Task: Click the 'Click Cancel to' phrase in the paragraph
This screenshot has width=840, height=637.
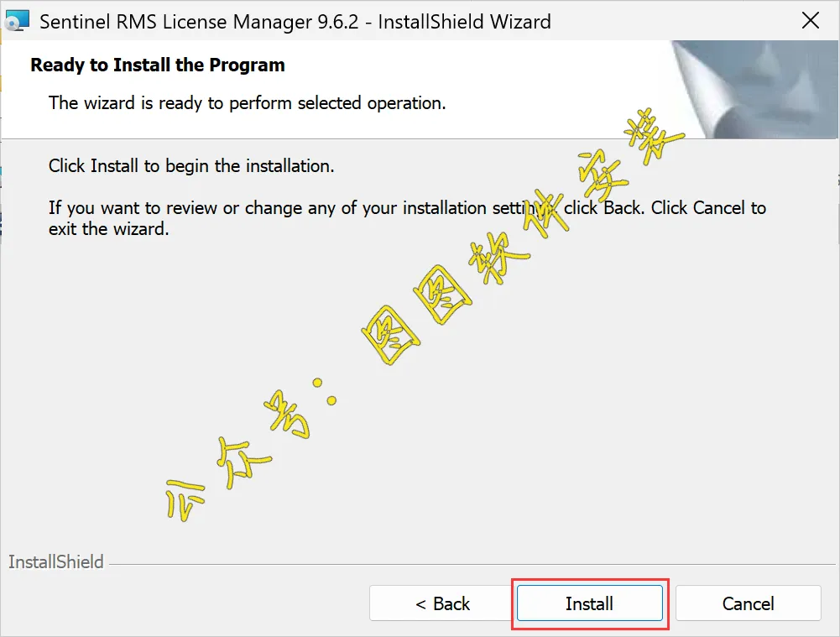Action: [x=708, y=207]
